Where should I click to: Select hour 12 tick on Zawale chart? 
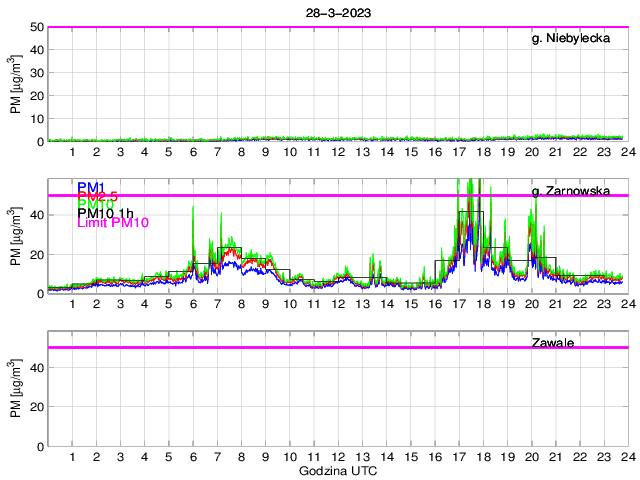pos(338,457)
